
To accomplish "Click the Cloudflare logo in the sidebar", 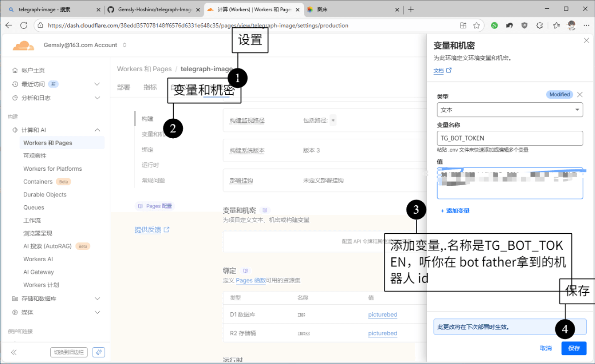I will 23,45.
